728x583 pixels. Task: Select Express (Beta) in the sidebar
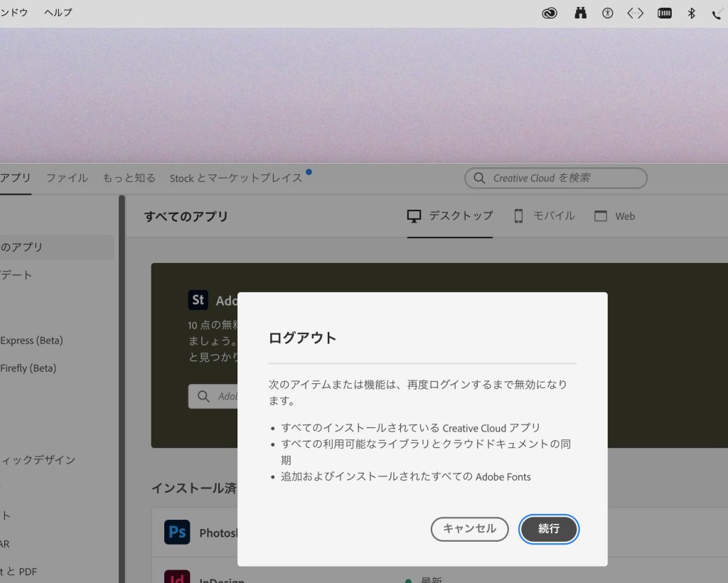[31, 341]
